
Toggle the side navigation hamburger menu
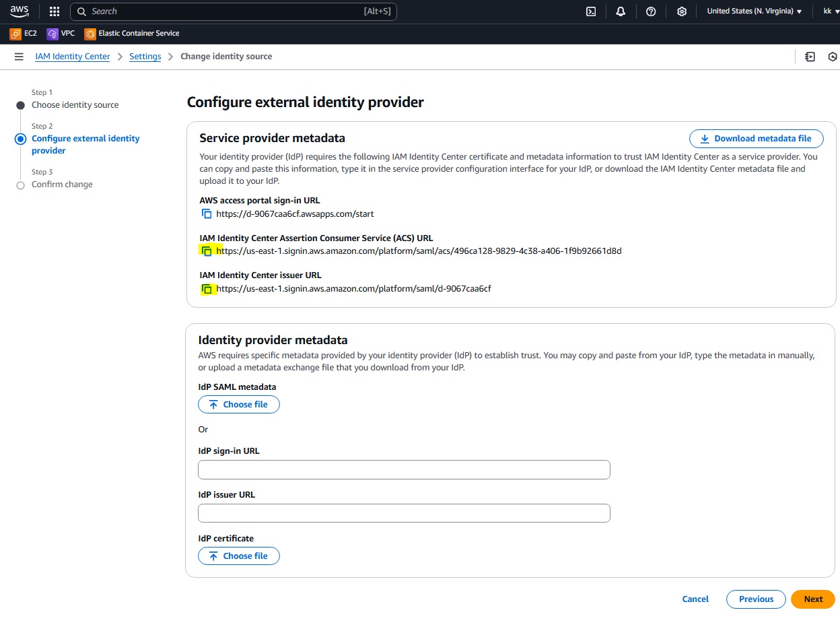click(19, 57)
